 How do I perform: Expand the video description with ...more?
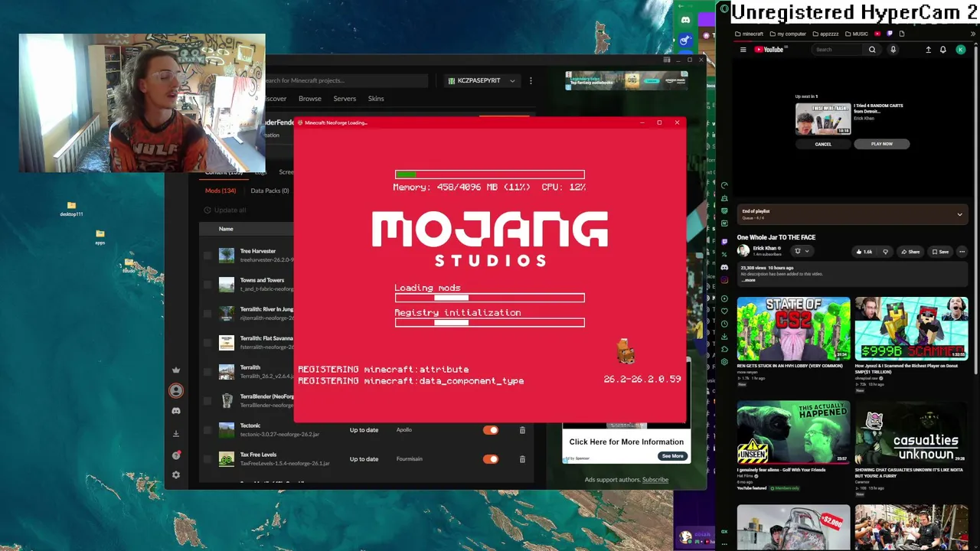[749, 280]
